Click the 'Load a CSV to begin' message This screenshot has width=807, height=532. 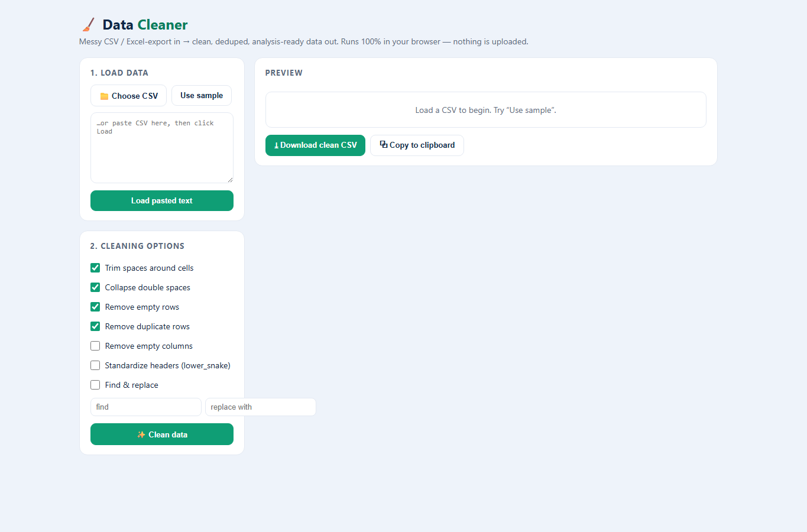pos(486,110)
